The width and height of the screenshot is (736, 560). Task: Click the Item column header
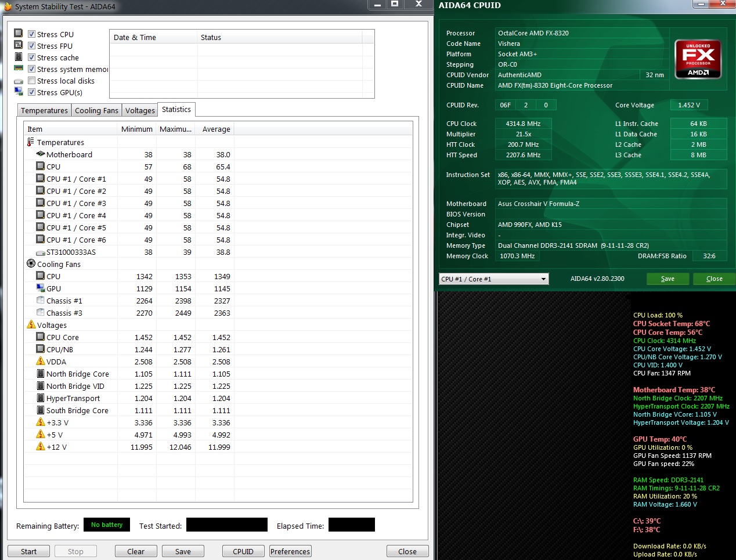71,129
